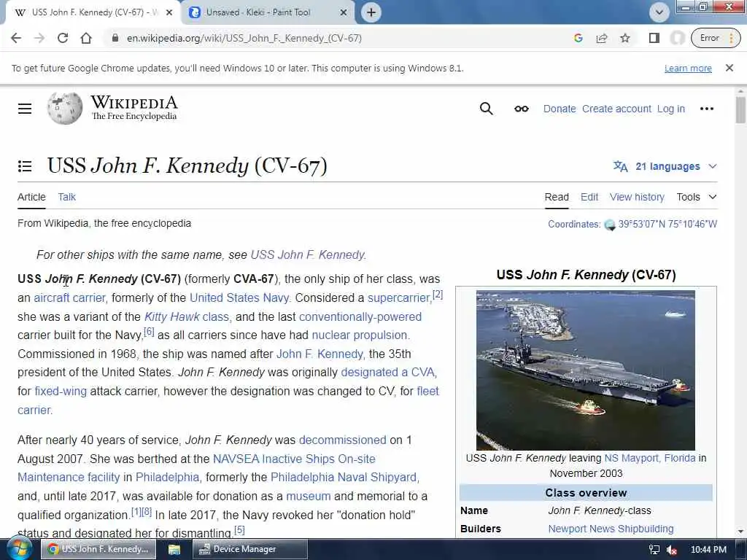The width and height of the screenshot is (747, 560).
Task: Open the decommissioned link
Action: point(342,440)
